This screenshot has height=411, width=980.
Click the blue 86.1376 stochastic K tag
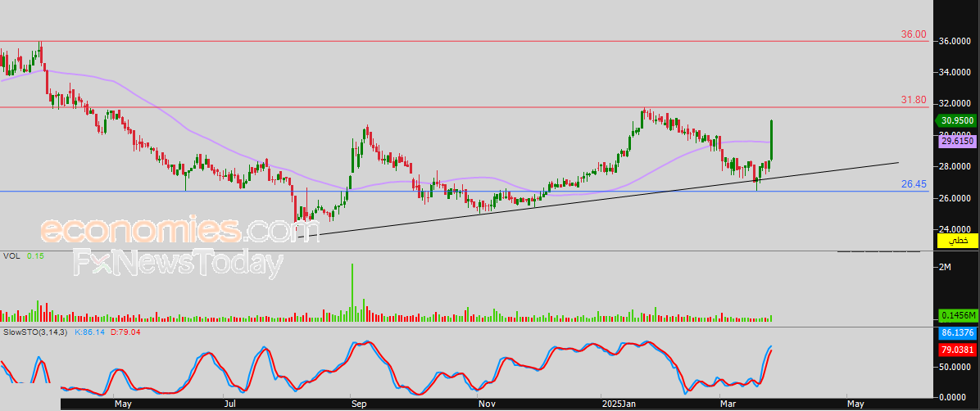(958, 332)
